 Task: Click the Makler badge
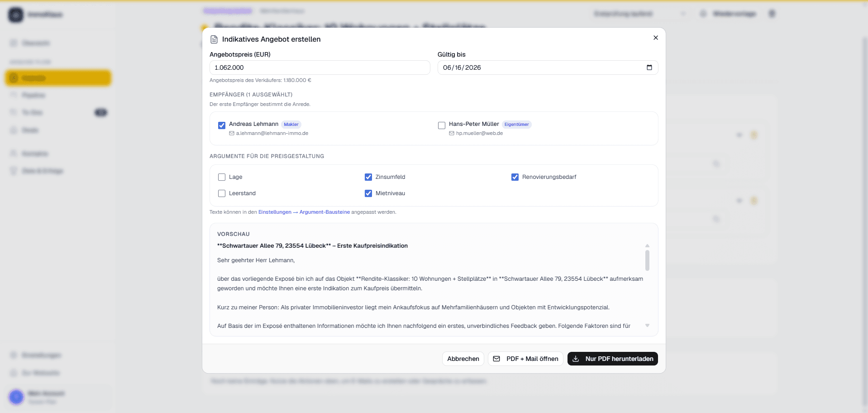click(x=291, y=125)
